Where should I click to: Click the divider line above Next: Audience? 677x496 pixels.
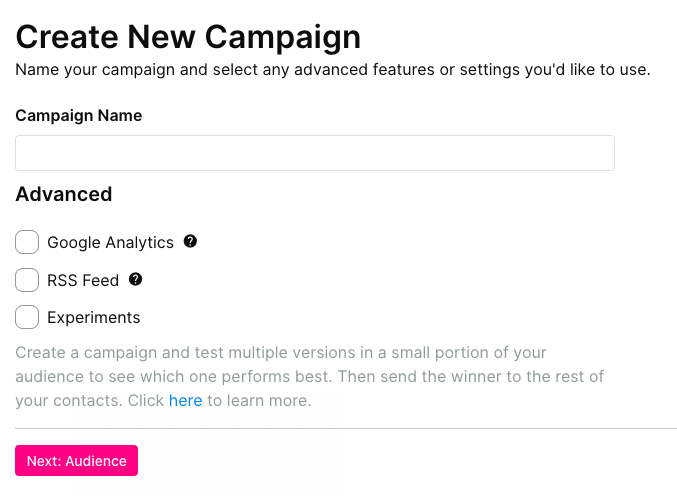pos(345,429)
